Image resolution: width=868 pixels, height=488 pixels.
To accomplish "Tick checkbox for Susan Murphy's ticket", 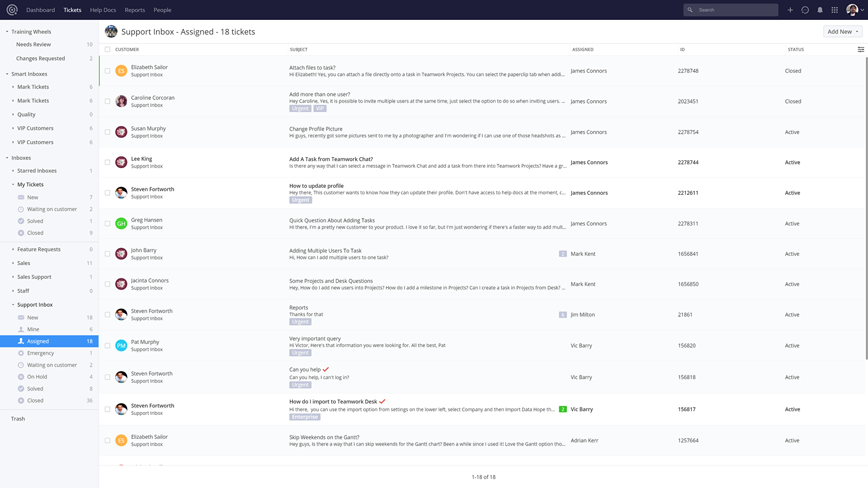I will click(x=108, y=132).
